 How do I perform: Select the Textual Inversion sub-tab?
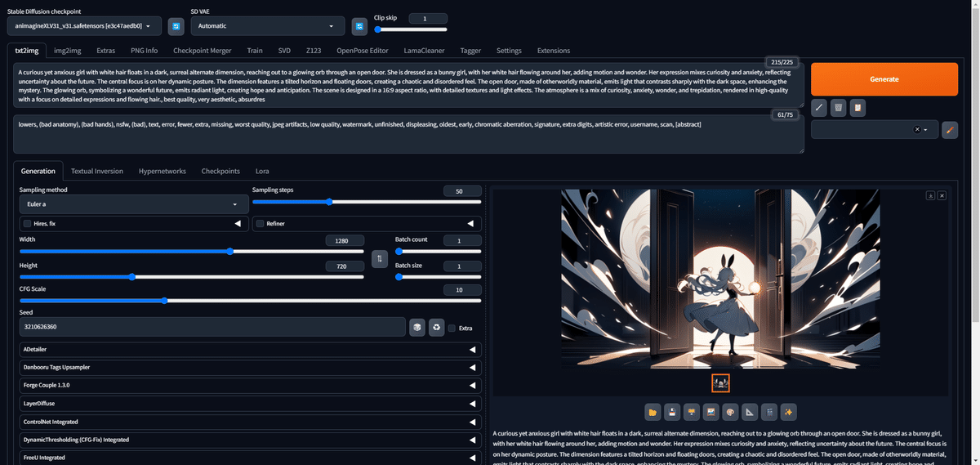point(97,171)
